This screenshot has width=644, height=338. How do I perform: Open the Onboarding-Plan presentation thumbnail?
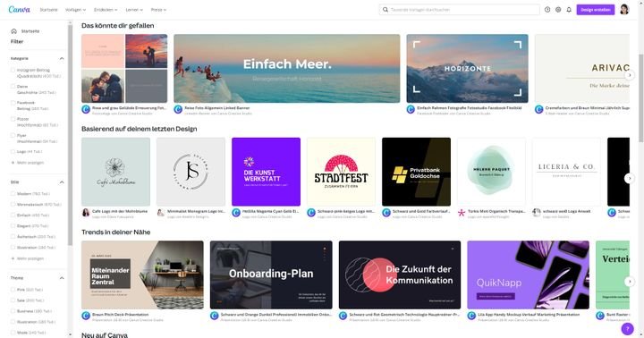pyautogui.click(x=271, y=275)
